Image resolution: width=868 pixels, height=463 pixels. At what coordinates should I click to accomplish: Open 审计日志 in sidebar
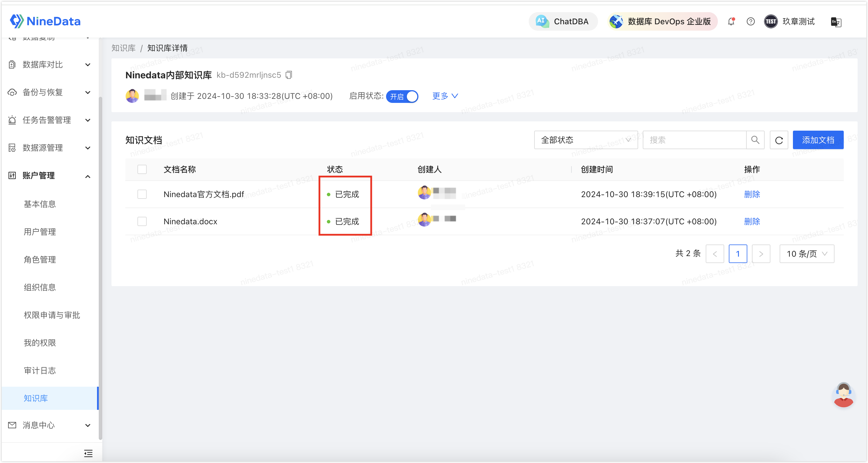(x=40, y=370)
